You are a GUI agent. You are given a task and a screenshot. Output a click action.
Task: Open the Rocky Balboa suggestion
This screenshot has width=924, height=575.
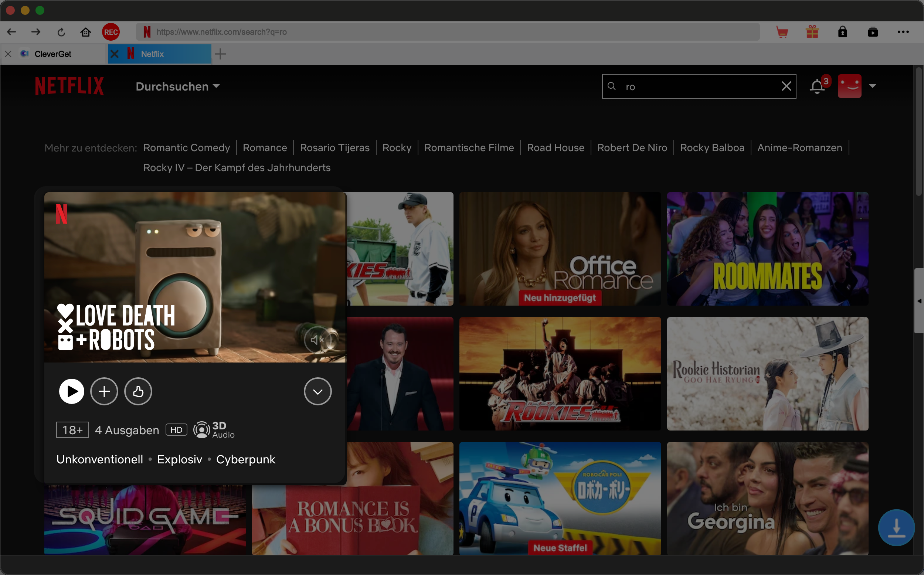(712, 147)
